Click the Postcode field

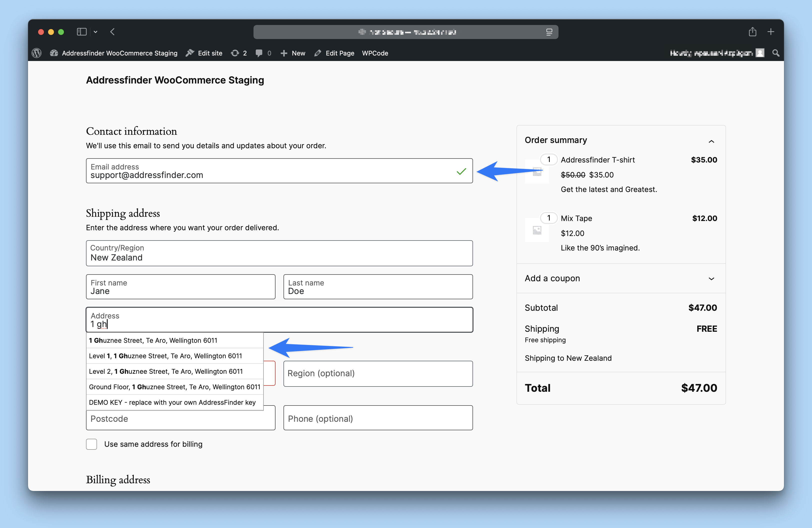click(x=180, y=419)
